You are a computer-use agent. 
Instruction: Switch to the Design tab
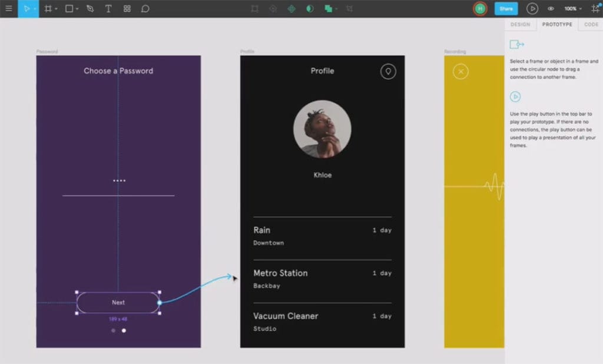point(521,24)
